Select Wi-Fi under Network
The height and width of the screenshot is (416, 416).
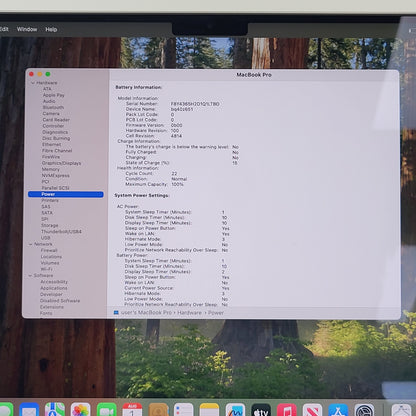[x=46, y=269]
